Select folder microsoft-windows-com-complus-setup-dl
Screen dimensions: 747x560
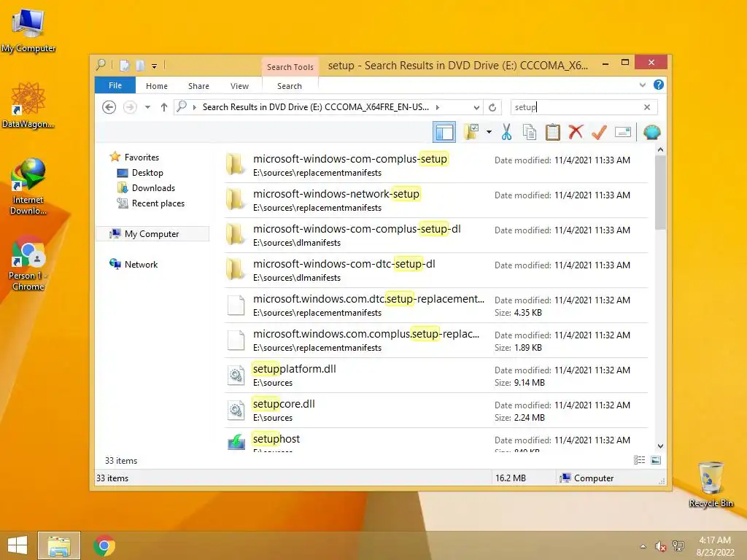(x=436, y=236)
